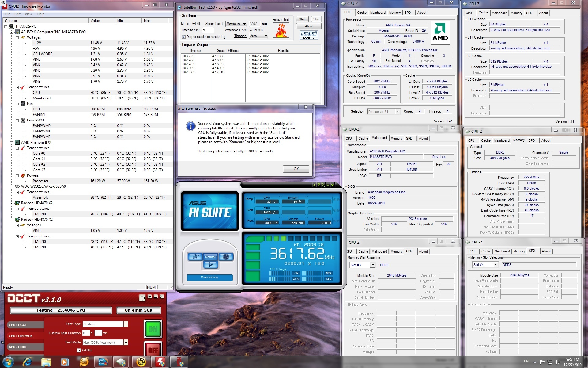Launch Internet Explorer from the taskbar
The image size is (588, 368).
pos(27,362)
